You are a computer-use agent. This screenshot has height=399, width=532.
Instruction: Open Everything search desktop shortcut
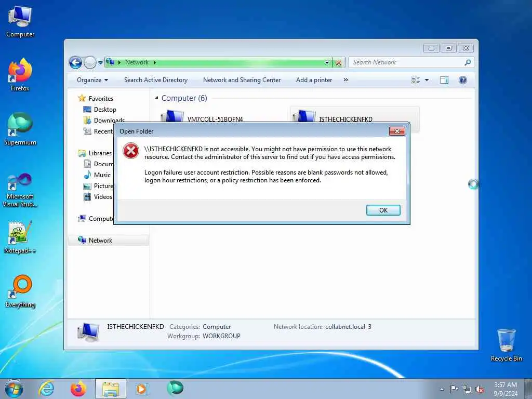[20, 291]
